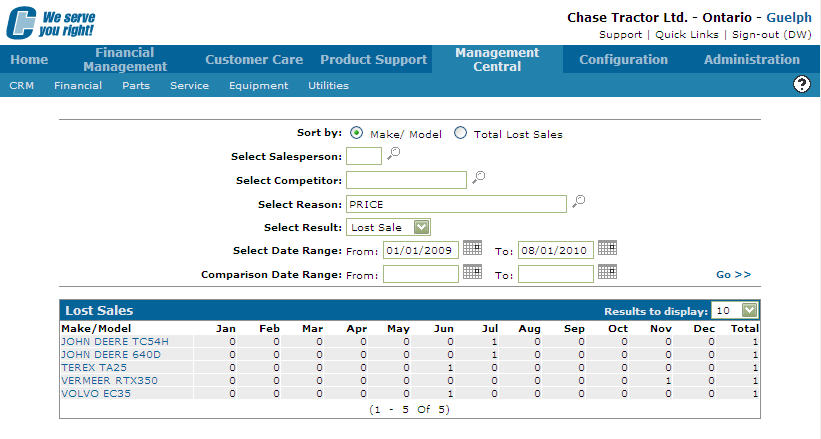Viewport: 821px width, 439px height.
Task: Open the reason lookup magnifier
Action: point(578,201)
